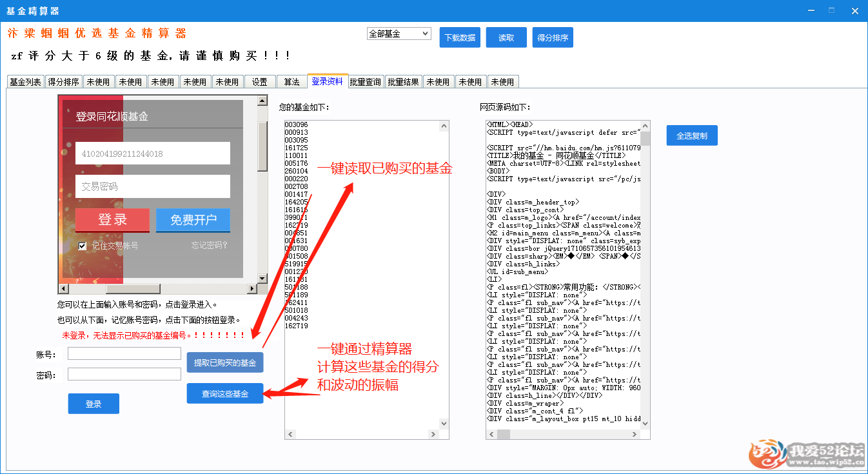Click web login panel vertical scrollbar thumb
The width and height of the screenshot is (868, 474).
tap(262, 145)
